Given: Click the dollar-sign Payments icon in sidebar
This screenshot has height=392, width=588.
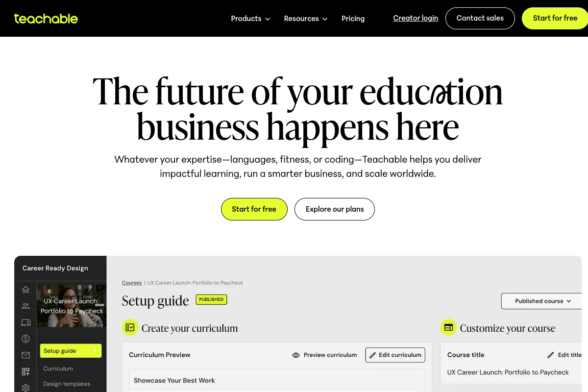Looking at the screenshot, I should [25, 338].
